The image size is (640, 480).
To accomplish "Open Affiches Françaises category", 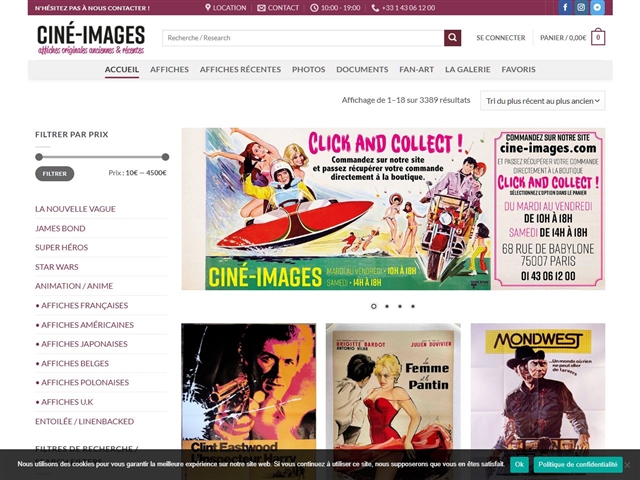I will (x=82, y=305).
